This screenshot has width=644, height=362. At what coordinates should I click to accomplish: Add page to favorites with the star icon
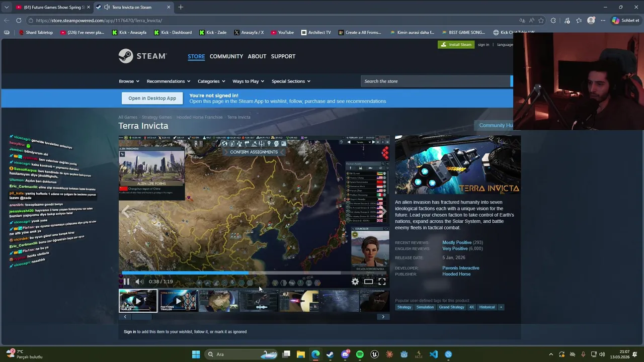(541, 21)
